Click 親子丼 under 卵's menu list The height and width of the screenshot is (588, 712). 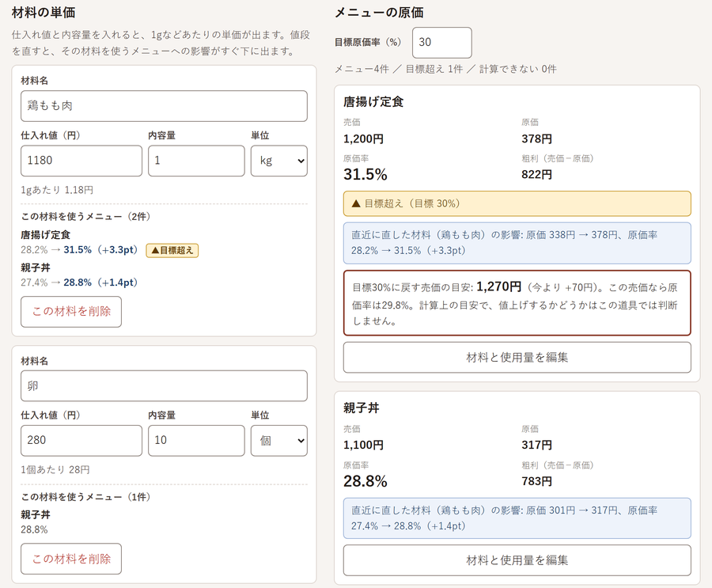tap(36, 515)
